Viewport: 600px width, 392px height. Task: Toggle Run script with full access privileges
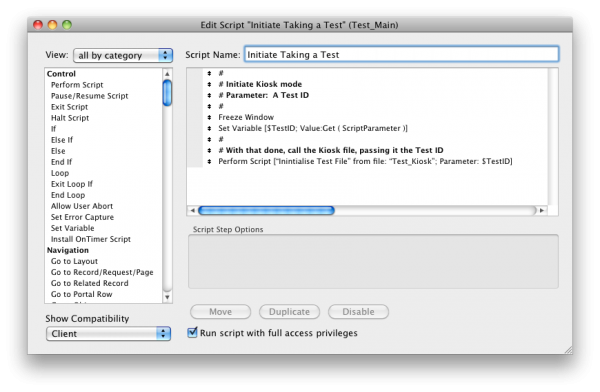tap(192, 332)
